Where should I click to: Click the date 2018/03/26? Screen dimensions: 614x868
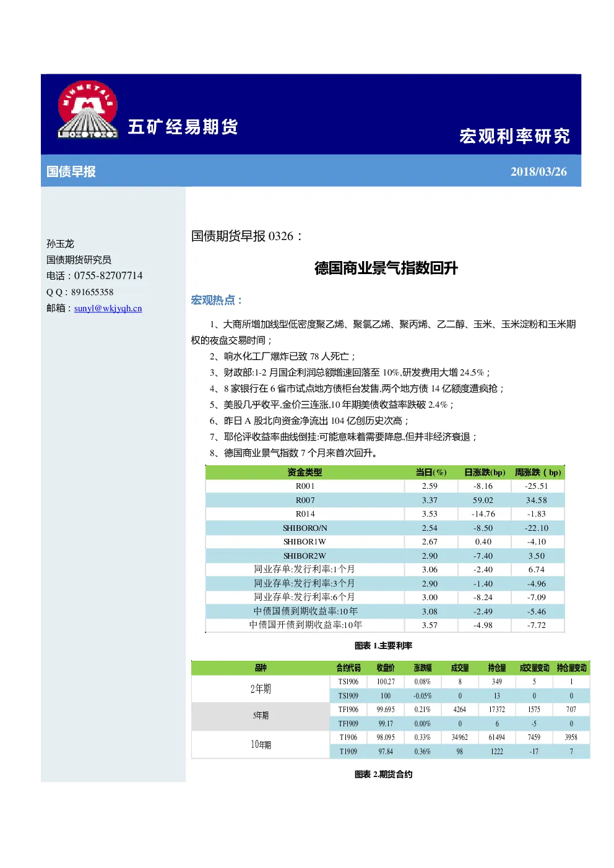pyautogui.click(x=538, y=172)
